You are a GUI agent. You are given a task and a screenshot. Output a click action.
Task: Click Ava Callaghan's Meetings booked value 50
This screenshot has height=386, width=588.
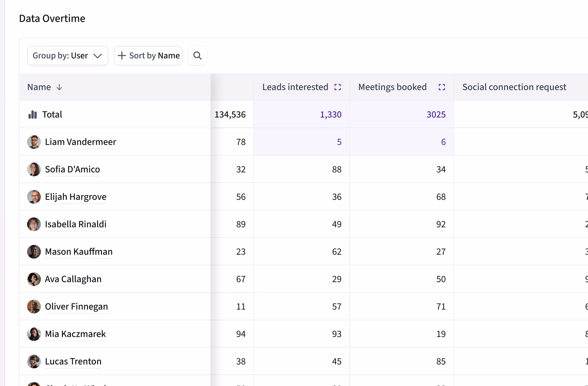(x=441, y=279)
